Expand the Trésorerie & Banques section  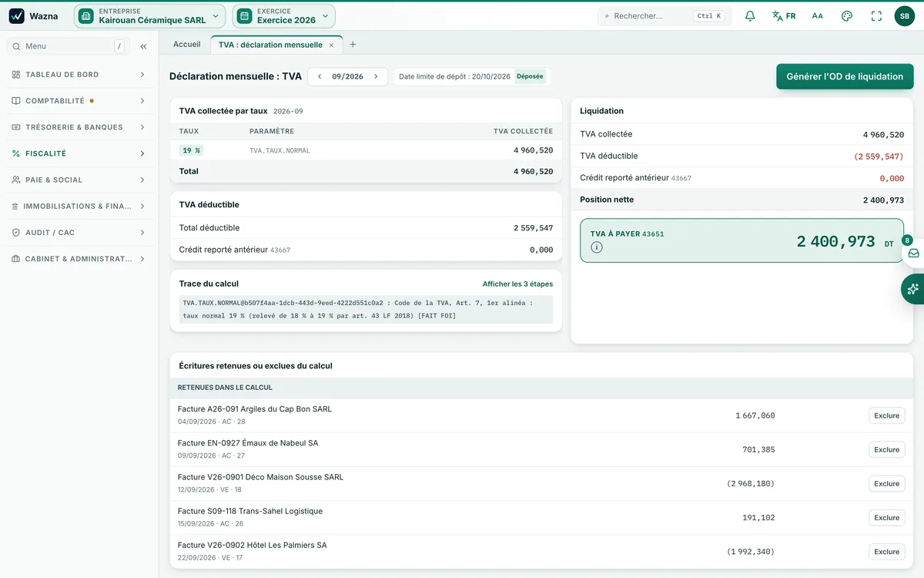click(79, 127)
